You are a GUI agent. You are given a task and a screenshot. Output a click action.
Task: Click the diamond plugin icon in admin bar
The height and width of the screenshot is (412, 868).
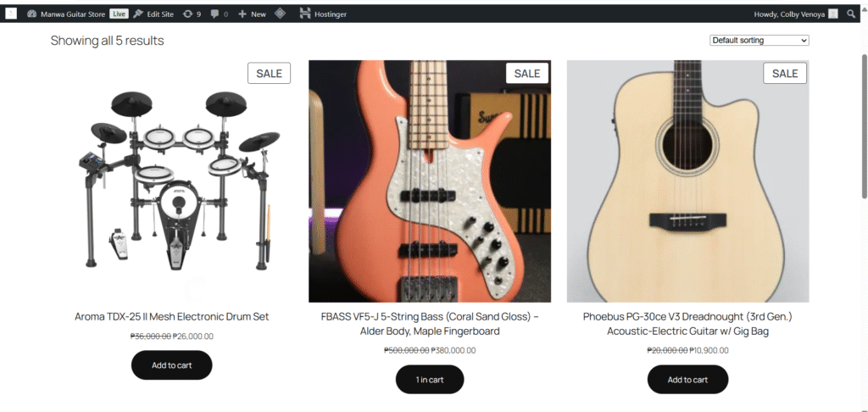[x=280, y=14]
